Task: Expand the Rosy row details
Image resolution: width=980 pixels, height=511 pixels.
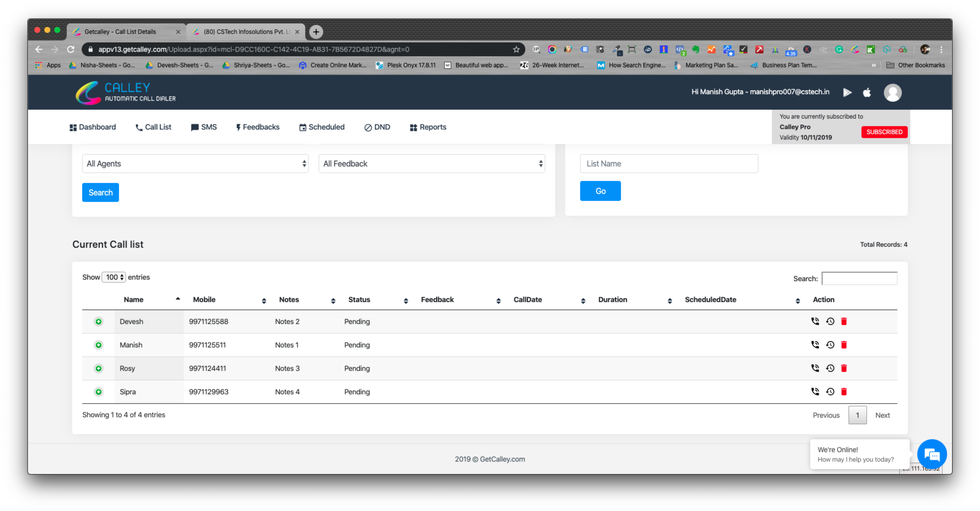Action: coord(99,369)
